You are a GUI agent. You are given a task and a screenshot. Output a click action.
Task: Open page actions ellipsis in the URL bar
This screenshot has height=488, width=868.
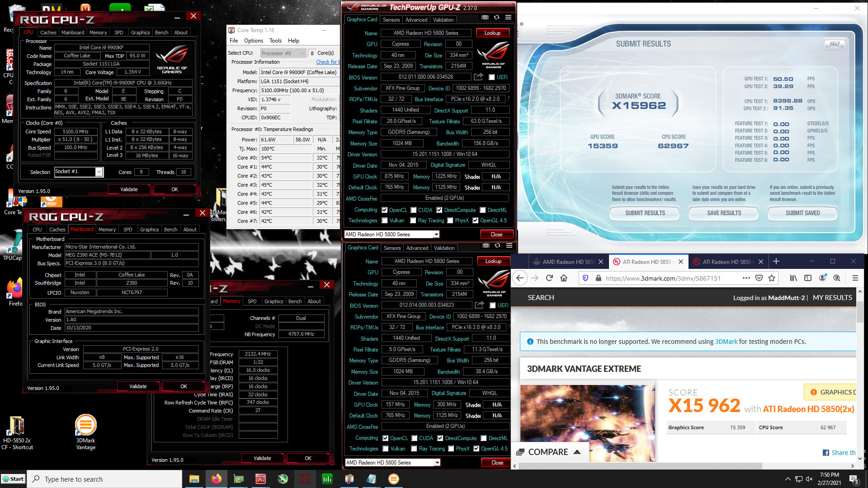click(x=746, y=278)
